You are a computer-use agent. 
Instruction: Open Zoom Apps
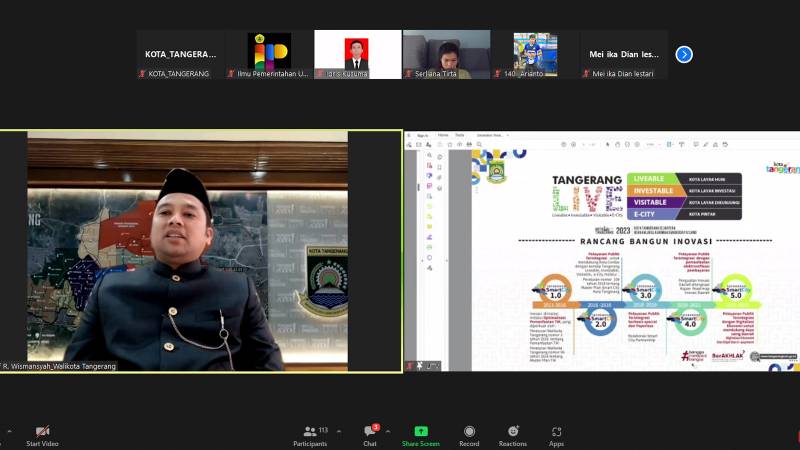click(x=556, y=437)
